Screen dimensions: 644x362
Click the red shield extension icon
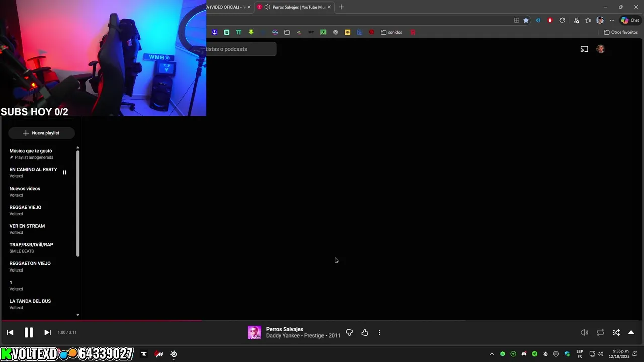click(x=550, y=20)
